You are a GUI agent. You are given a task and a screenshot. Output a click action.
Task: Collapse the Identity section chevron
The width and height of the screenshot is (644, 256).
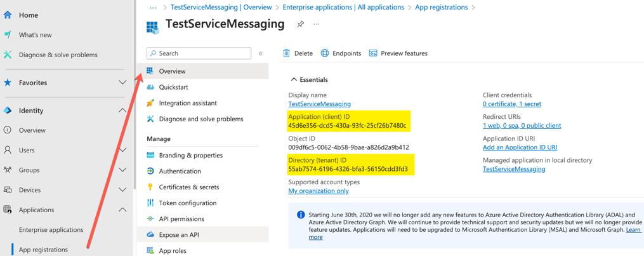click(x=122, y=111)
